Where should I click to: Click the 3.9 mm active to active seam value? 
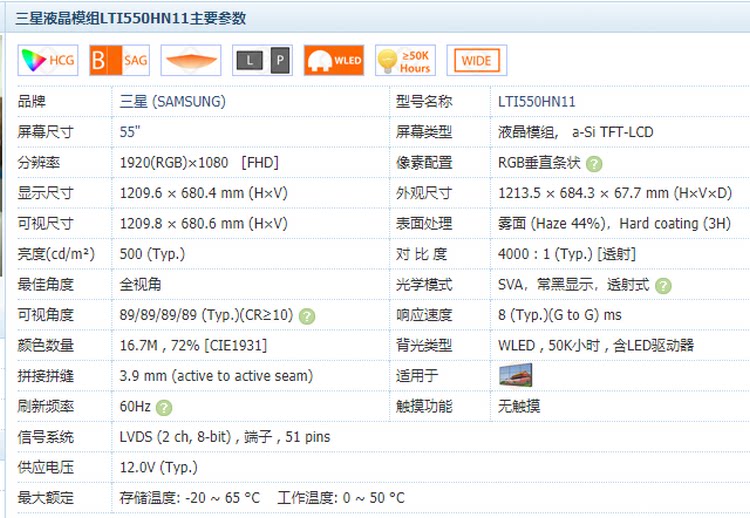pyautogui.click(x=216, y=376)
